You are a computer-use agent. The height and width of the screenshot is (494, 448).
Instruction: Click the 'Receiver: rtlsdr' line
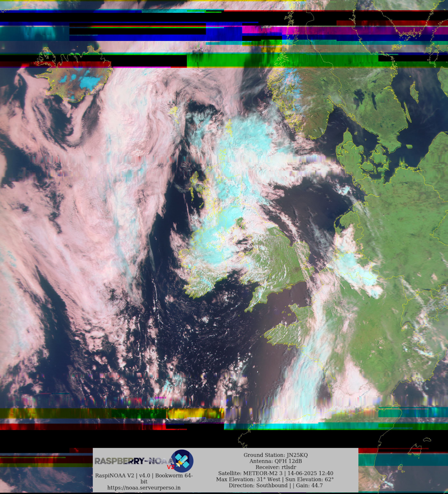276,467
